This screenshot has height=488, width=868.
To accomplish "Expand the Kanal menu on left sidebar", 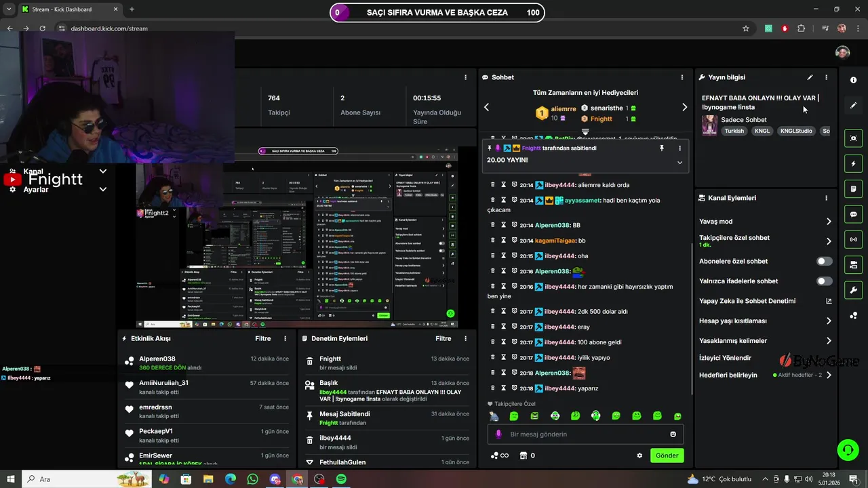I will tap(103, 171).
